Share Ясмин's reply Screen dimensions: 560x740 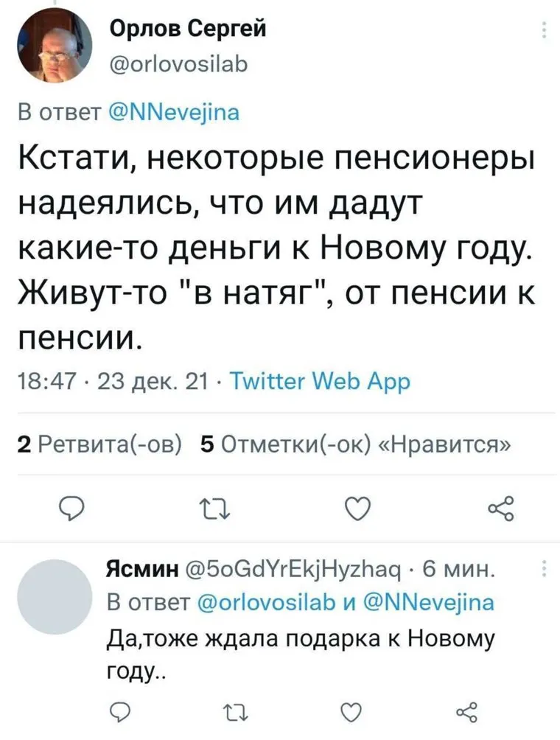tap(467, 713)
